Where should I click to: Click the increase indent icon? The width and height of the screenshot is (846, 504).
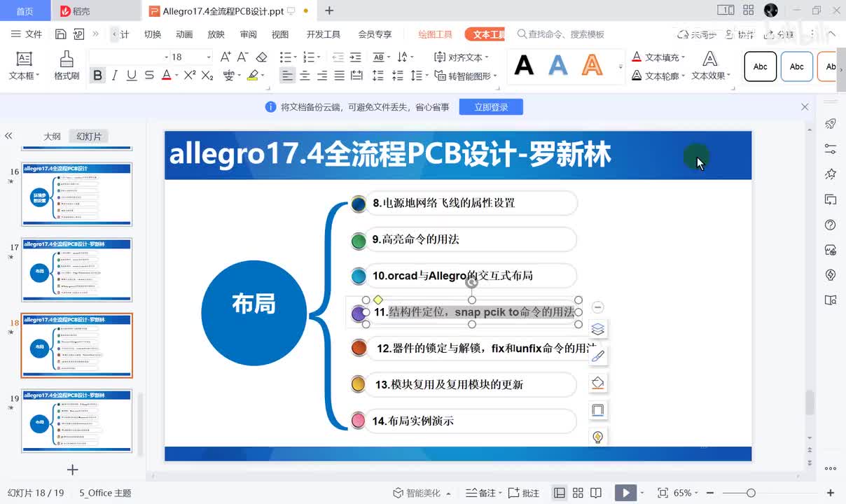(x=356, y=57)
